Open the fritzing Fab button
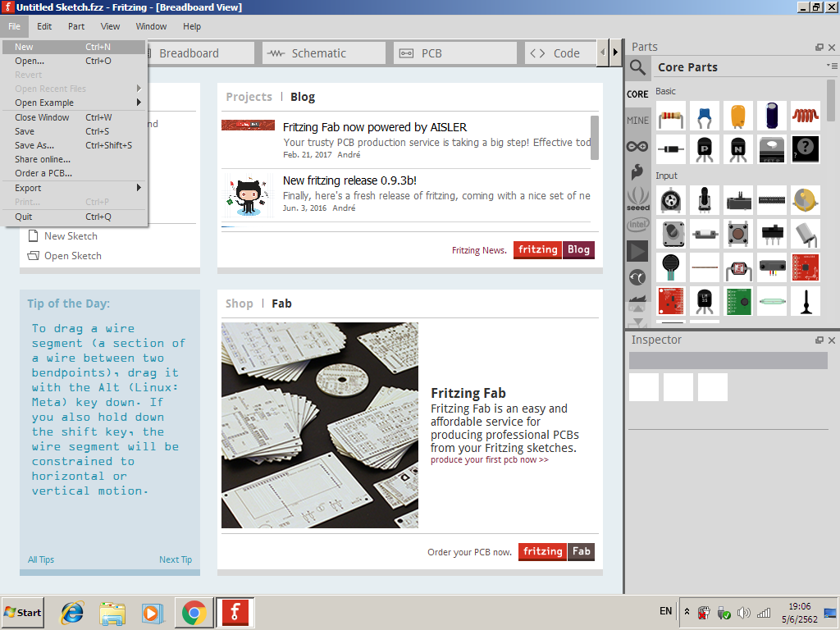The width and height of the screenshot is (840, 630). click(x=557, y=552)
